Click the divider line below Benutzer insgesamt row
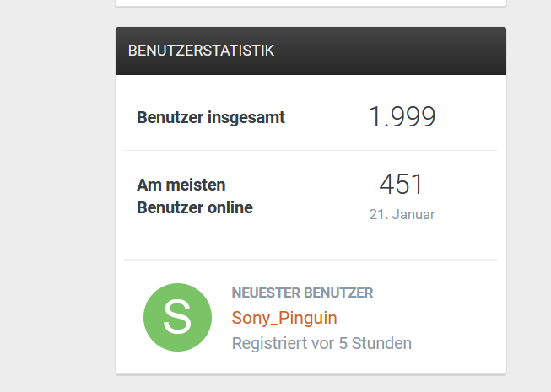The height and width of the screenshot is (392, 551). pos(311,150)
